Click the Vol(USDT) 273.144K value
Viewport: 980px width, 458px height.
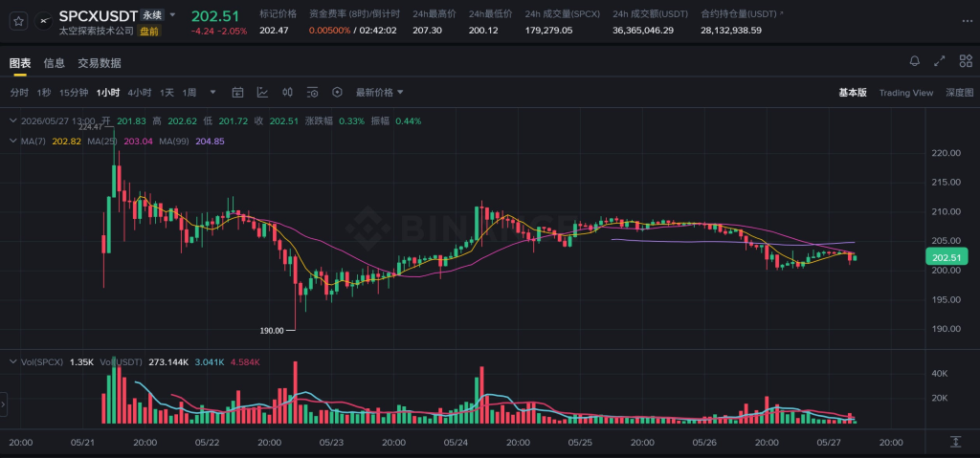(168, 361)
